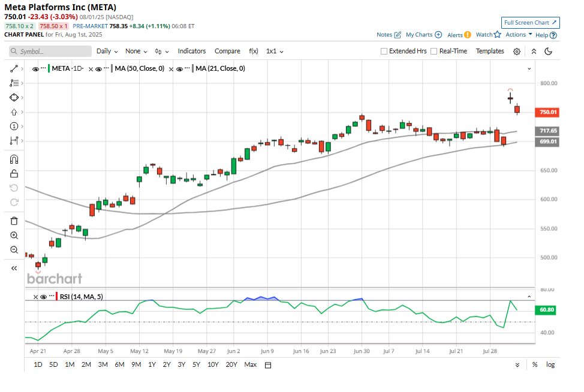Select the measure range tool
584x392 pixels.
[14, 141]
